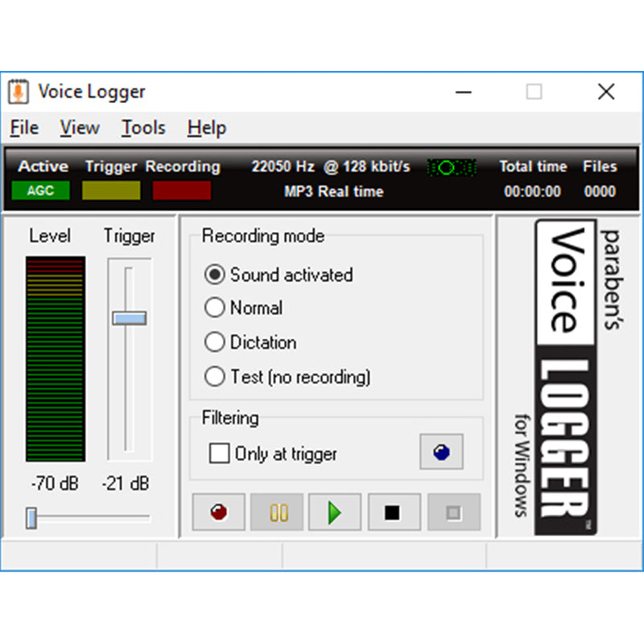Open filter settings with blue ball button
The height and width of the screenshot is (644, 644).
point(441,452)
